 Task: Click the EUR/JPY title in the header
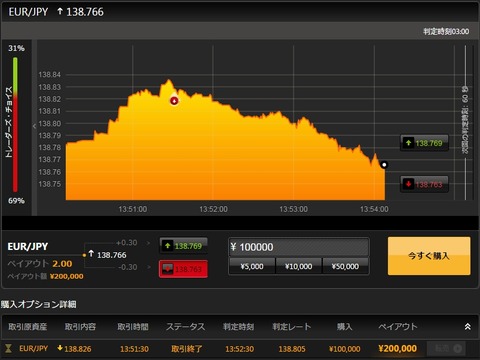pyautogui.click(x=28, y=12)
